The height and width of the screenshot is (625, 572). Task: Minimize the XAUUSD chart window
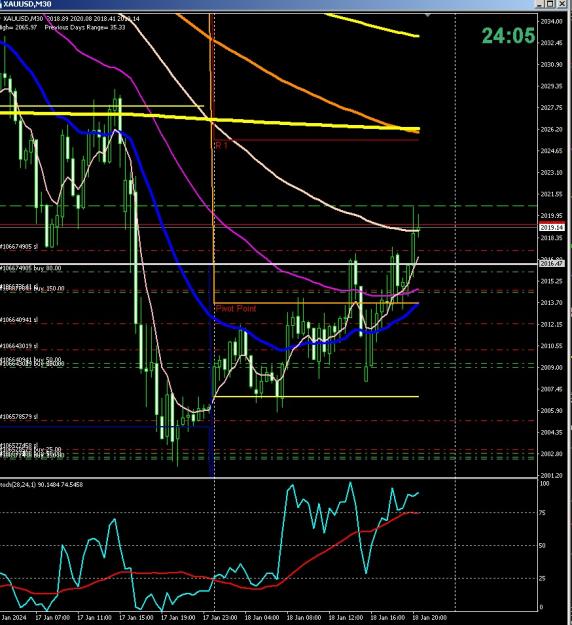coord(540,4)
